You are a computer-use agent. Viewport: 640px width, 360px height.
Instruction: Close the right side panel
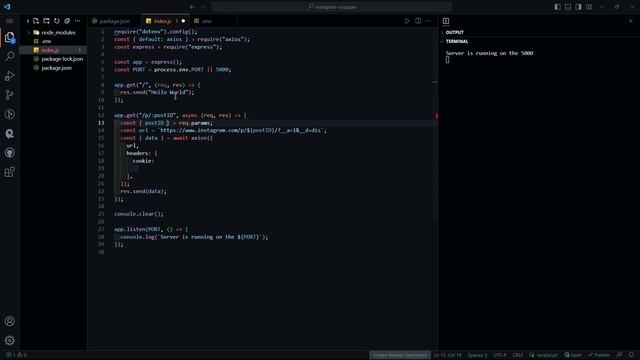pos(631,21)
